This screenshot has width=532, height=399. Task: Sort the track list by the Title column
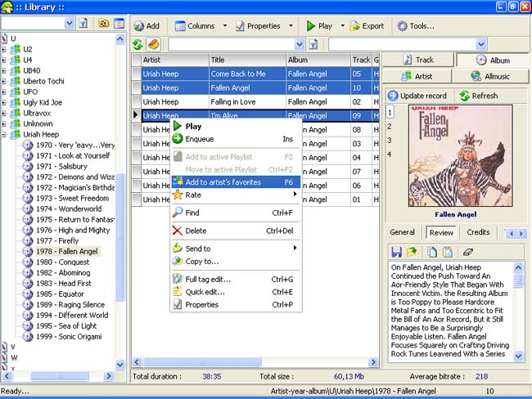pos(247,60)
